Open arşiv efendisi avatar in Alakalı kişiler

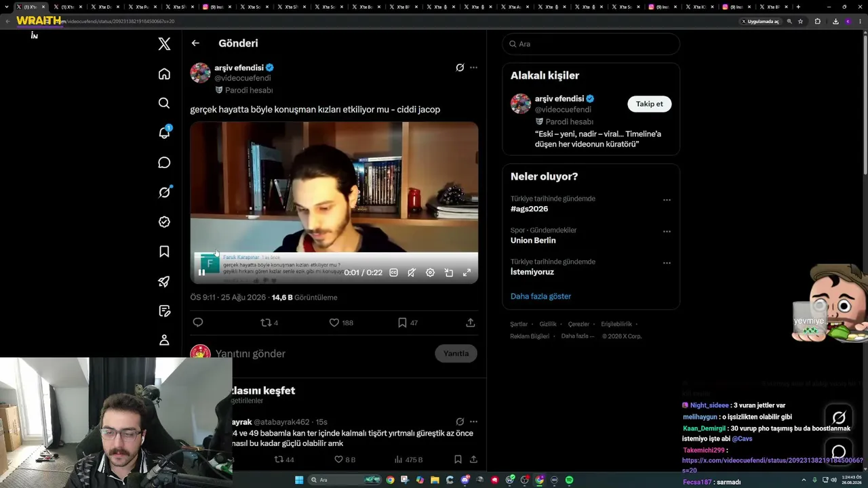(x=521, y=104)
